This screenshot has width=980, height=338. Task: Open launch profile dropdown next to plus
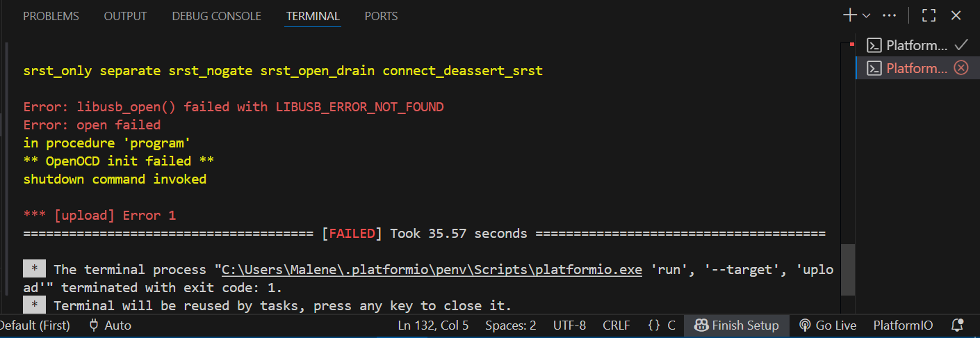click(x=866, y=15)
